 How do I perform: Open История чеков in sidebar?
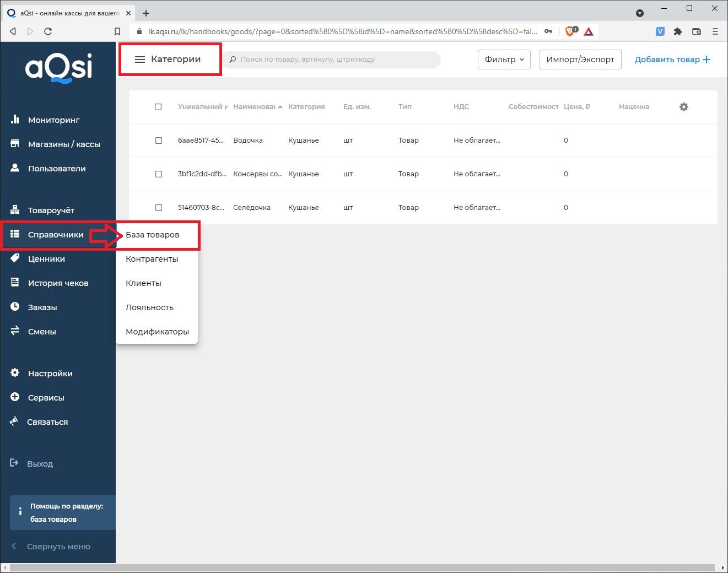pyautogui.click(x=58, y=283)
